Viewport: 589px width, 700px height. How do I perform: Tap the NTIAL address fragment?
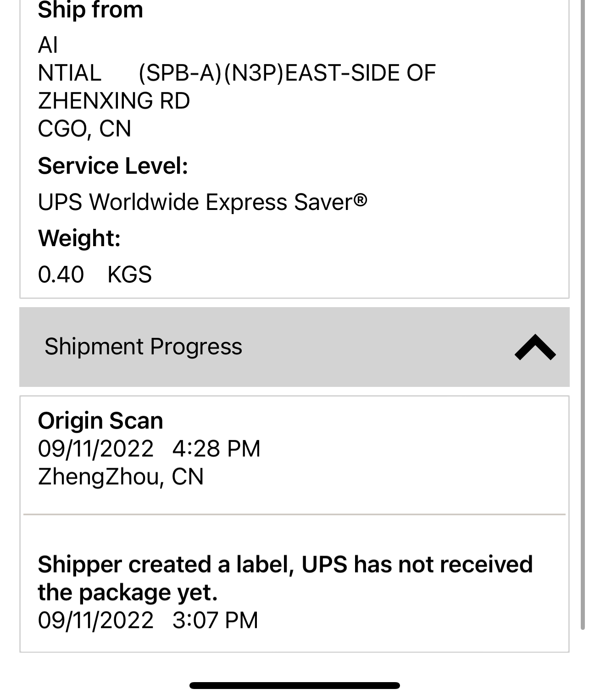(69, 73)
